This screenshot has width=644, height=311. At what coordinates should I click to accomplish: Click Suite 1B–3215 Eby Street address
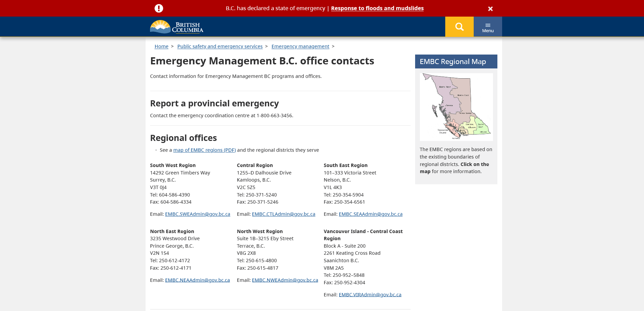[x=265, y=239]
